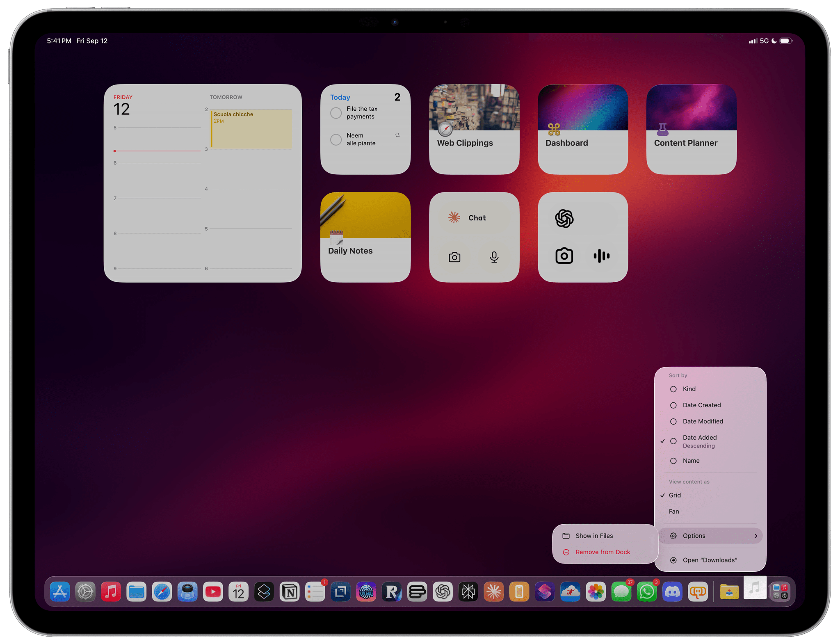Click Open "Downloads" entry
This screenshot has height=644, width=840.
(x=710, y=560)
